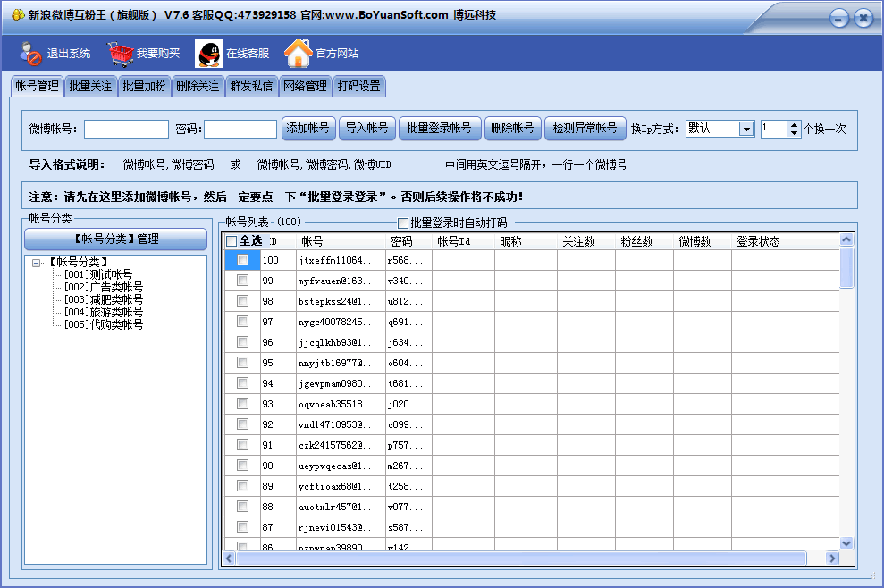Screen dimensions: 884x588
Task: Click the 添加帐号 button
Action: [308, 129]
